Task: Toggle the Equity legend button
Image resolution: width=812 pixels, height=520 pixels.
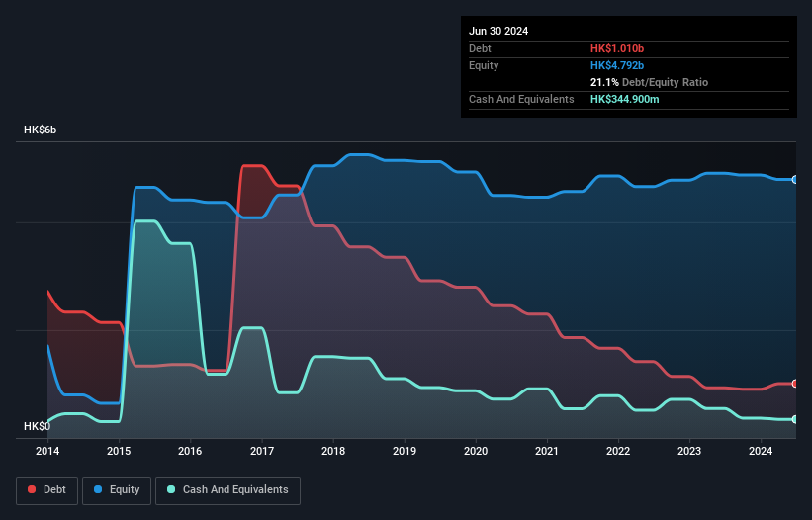Action: tap(117, 490)
